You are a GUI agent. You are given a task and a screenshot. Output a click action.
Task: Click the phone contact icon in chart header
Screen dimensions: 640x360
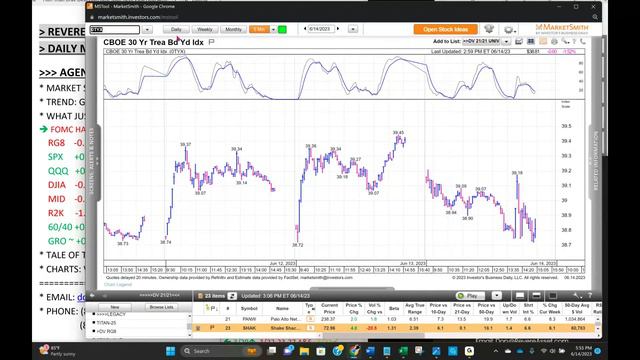(x=582, y=42)
